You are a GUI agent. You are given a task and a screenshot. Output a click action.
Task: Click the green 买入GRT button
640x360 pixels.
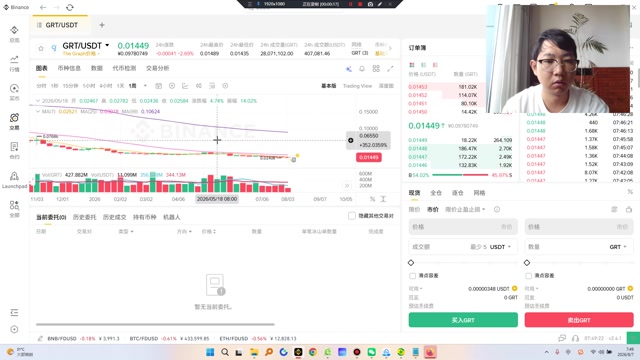coord(463,320)
